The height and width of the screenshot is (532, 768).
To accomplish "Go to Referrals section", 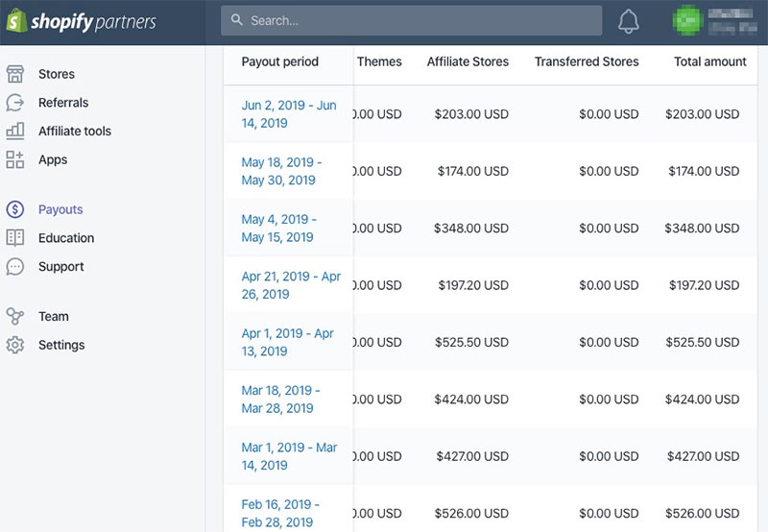I will (x=63, y=103).
